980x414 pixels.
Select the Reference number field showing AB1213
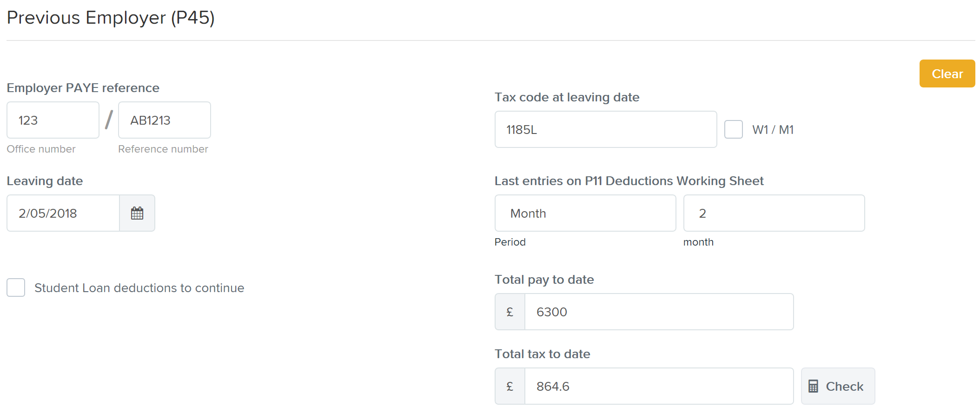pos(164,120)
